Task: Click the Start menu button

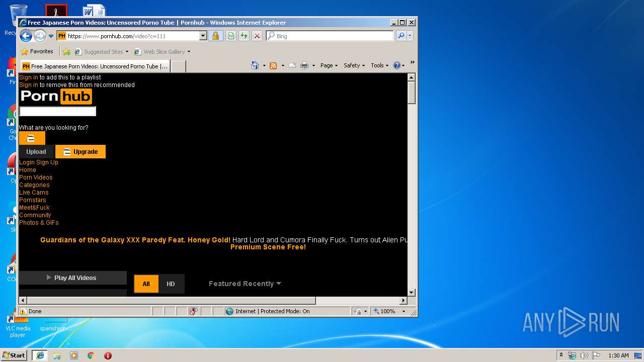Action: (14, 355)
